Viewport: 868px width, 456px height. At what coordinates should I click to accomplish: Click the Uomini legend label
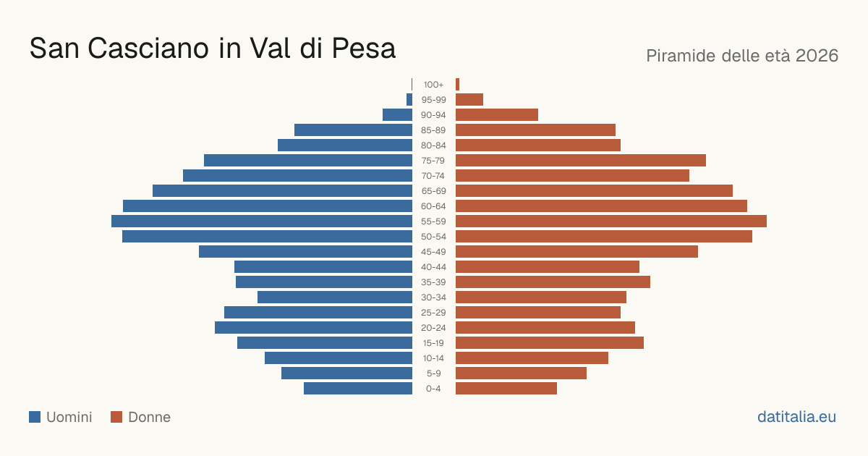69,417
